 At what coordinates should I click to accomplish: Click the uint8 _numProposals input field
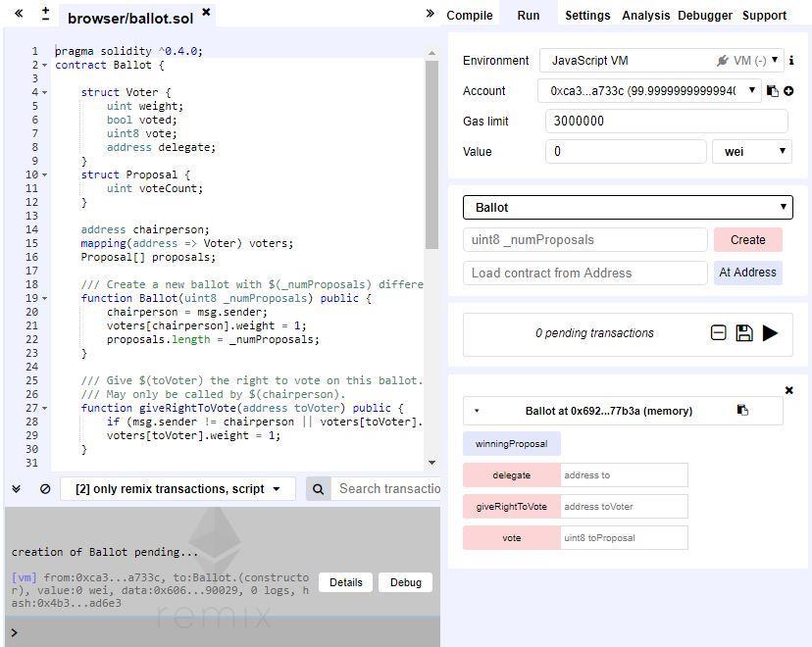585,240
